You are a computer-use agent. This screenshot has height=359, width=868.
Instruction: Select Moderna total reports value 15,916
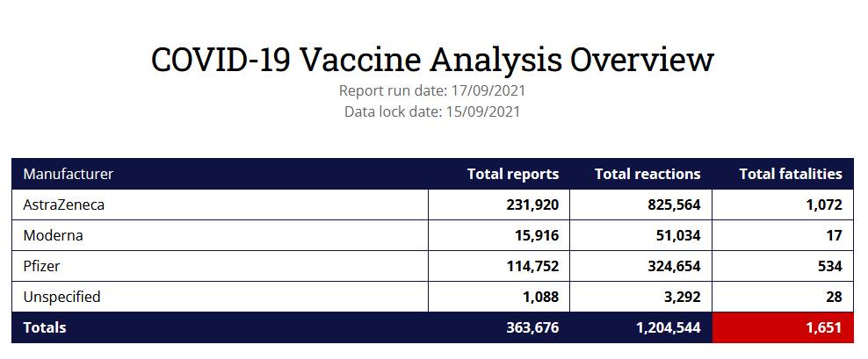tap(532, 235)
